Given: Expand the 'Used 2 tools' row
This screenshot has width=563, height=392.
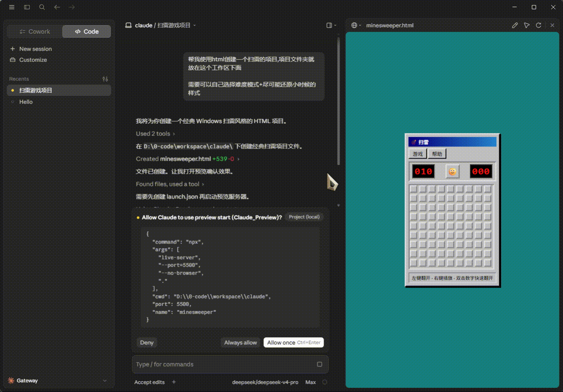Looking at the screenshot, I should coord(155,134).
